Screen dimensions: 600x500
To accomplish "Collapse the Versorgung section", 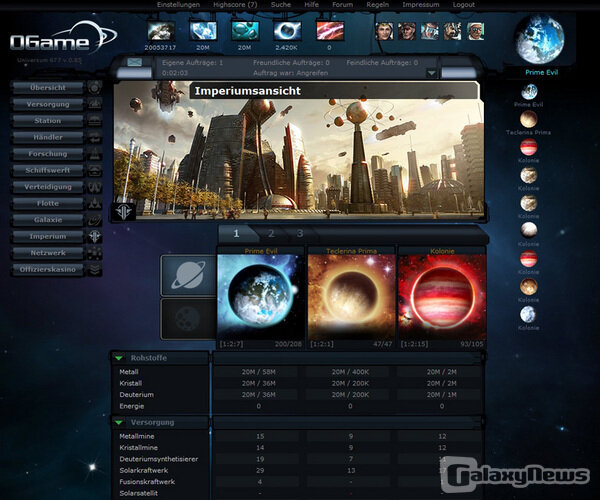I will click(119, 423).
